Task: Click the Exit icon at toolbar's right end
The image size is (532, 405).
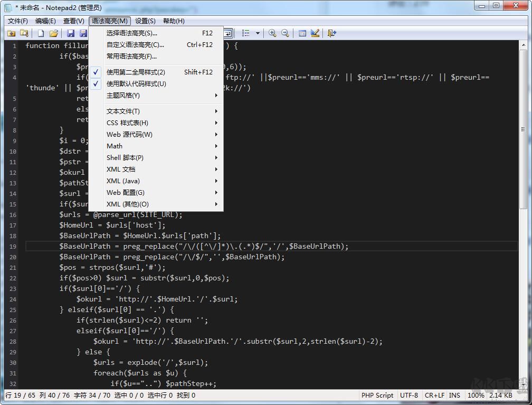Action: (x=332, y=33)
